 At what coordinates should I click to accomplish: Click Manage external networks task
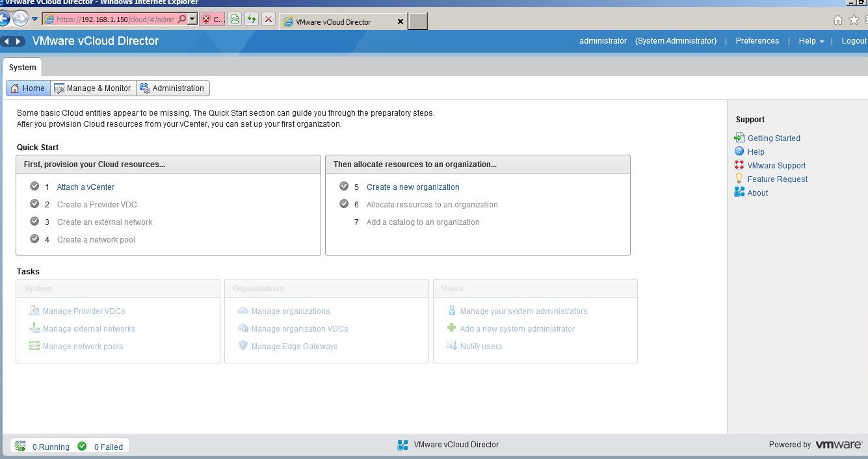(89, 328)
